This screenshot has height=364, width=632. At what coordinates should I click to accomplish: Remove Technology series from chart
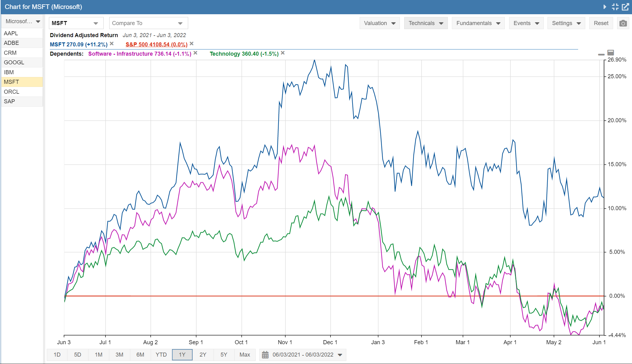coord(283,53)
